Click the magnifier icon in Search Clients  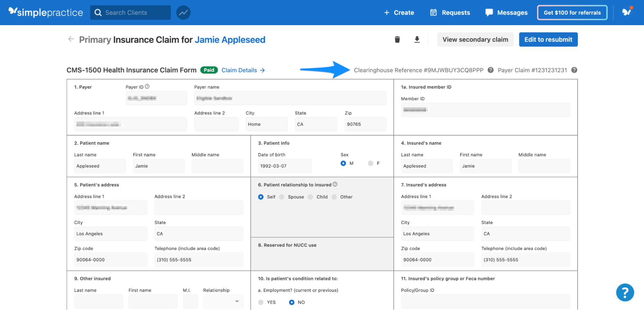(98, 12)
